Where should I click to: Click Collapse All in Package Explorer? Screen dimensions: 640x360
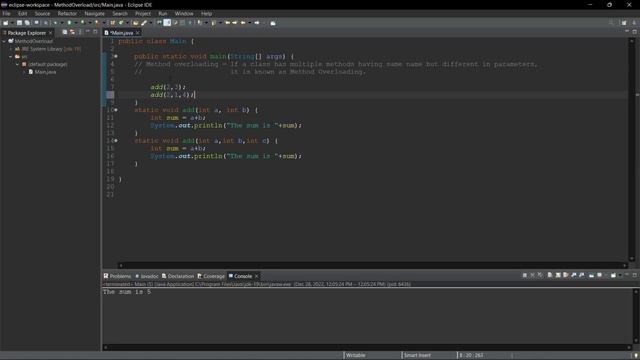64,32
